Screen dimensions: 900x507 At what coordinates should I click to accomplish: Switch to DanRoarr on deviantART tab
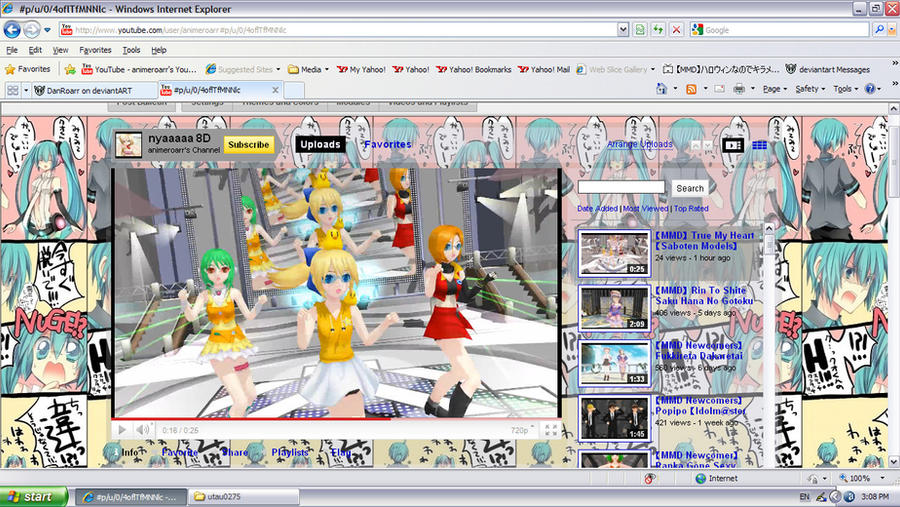[x=95, y=90]
